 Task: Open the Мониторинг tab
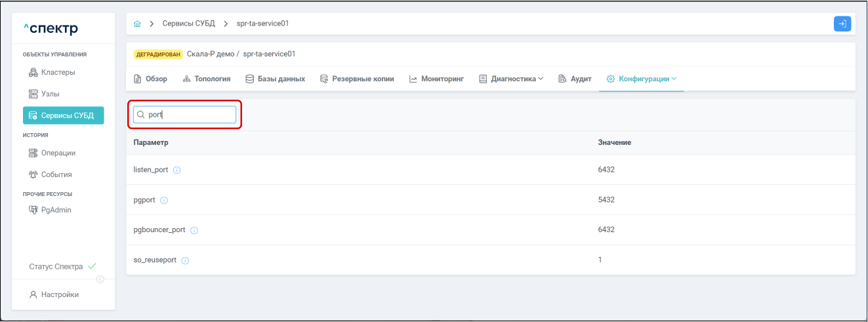pyautogui.click(x=436, y=79)
